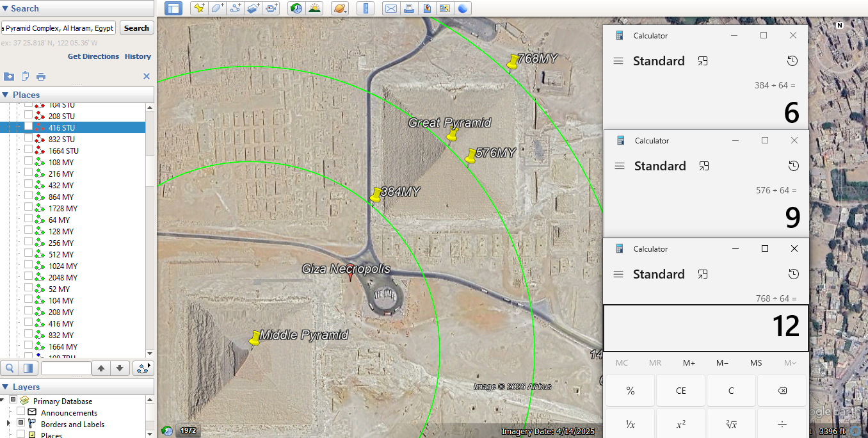Viewport: 868px width, 438px height.
Task: Keep the 576 ÷ 64 calculator on top
Action: pos(703,166)
